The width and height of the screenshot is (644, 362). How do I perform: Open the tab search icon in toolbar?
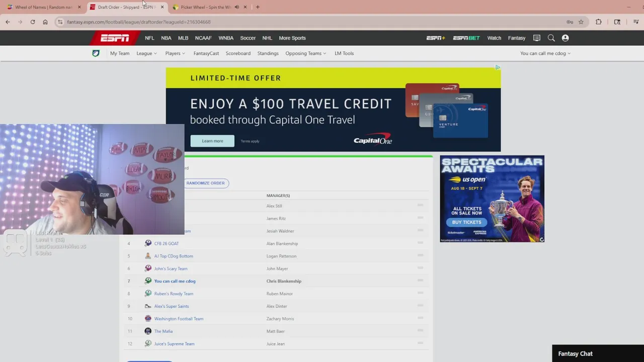click(617, 22)
